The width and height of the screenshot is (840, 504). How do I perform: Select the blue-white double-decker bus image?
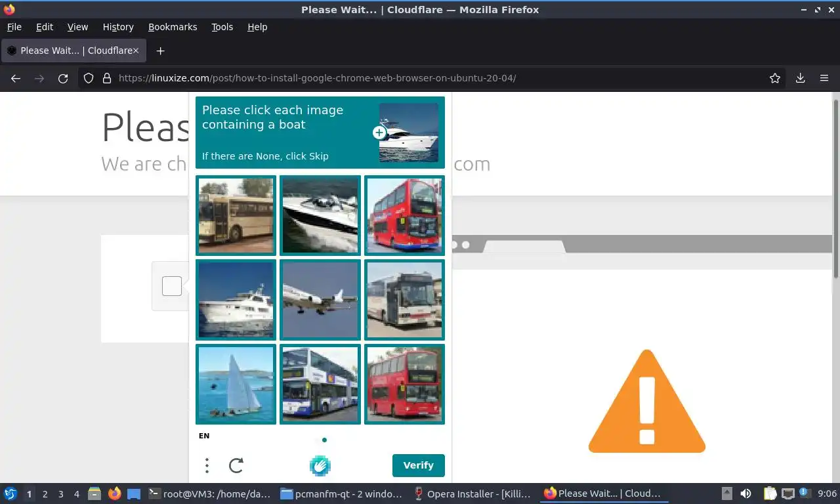pos(320,384)
